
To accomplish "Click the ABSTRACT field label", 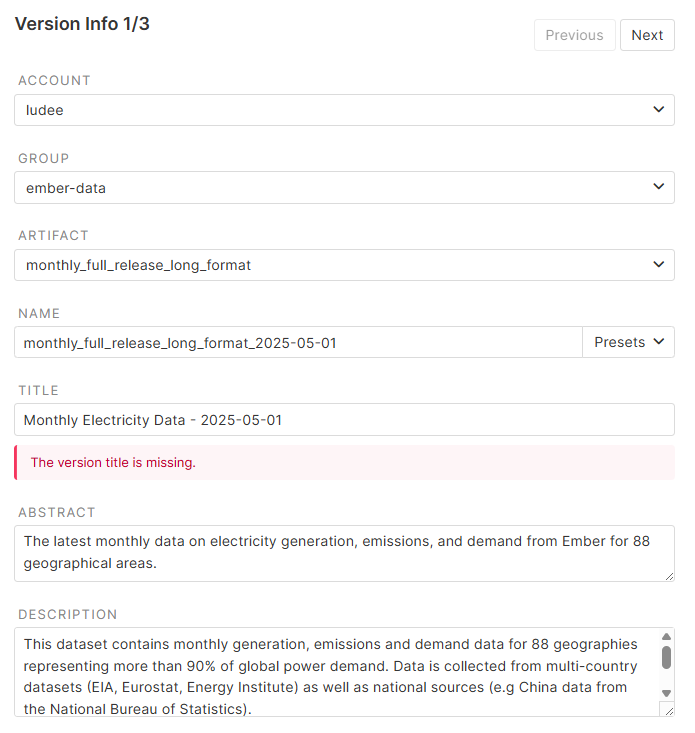I will click(57, 513).
